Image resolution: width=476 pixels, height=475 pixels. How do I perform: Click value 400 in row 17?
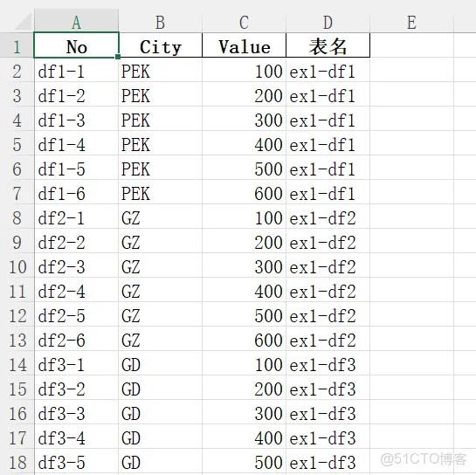[244, 437]
